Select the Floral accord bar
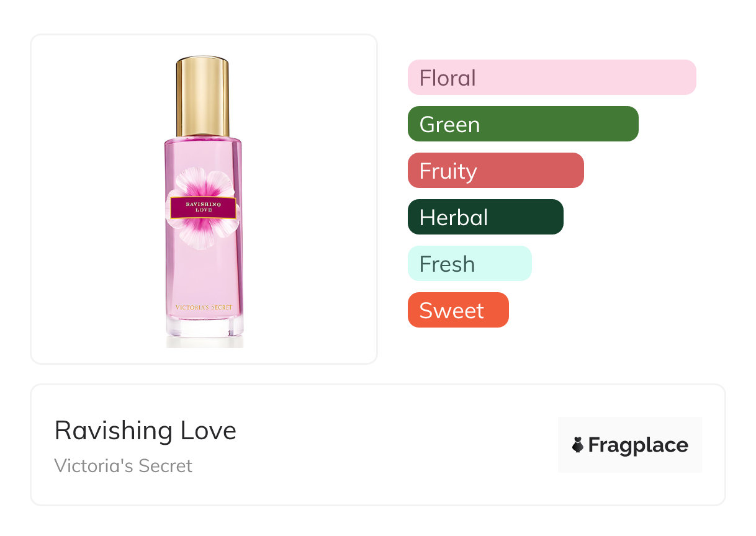 (x=551, y=78)
